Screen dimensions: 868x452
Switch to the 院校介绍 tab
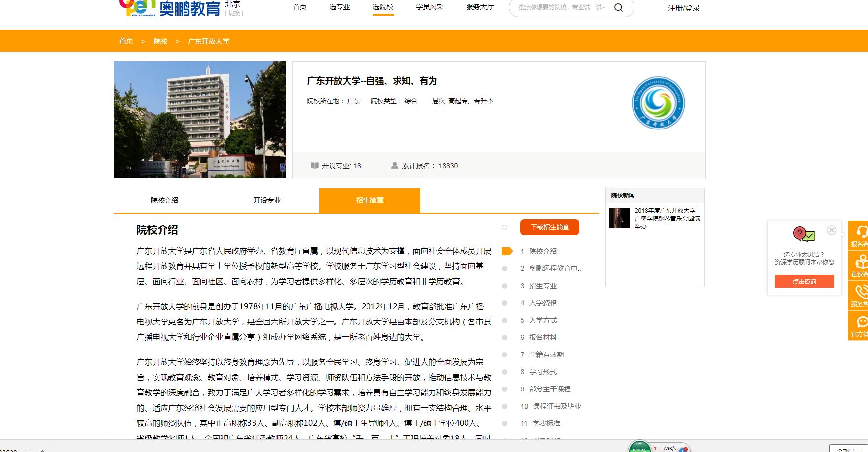165,200
